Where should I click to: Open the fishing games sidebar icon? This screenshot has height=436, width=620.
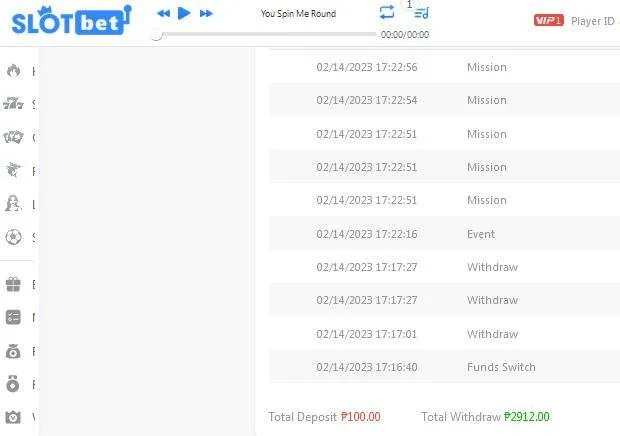(13, 170)
